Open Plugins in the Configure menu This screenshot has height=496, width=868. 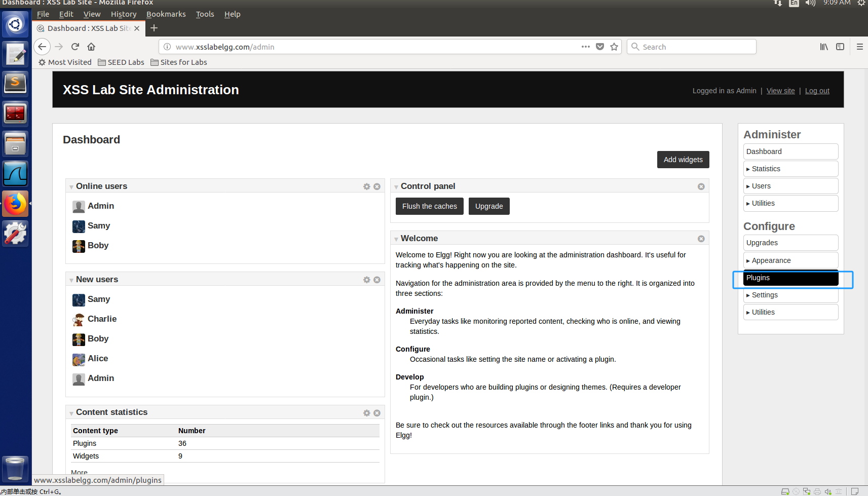tap(790, 278)
